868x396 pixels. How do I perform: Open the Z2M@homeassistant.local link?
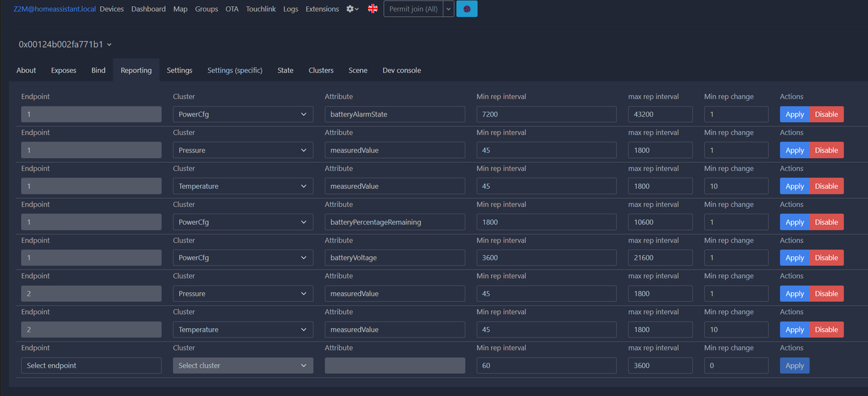pyautogui.click(x=55, y=9)
